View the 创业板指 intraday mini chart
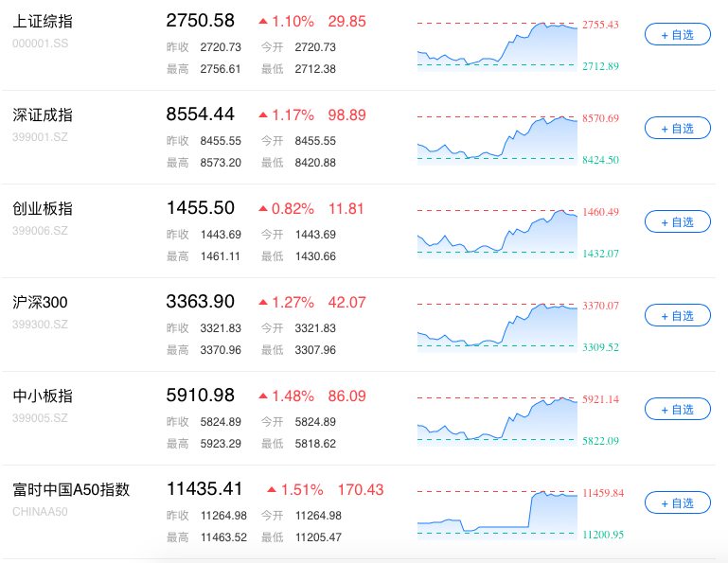The image size is (728, 563). coord(497,233)
